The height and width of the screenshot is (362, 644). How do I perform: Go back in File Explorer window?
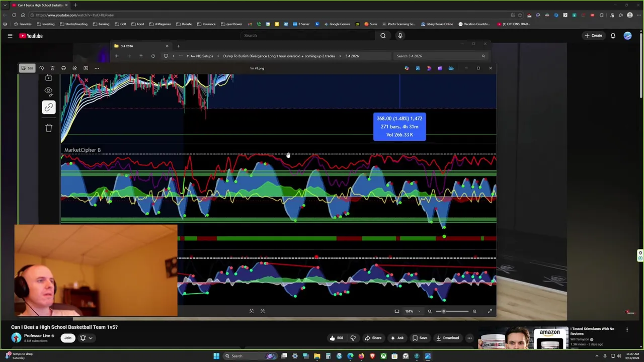point(116,56)
